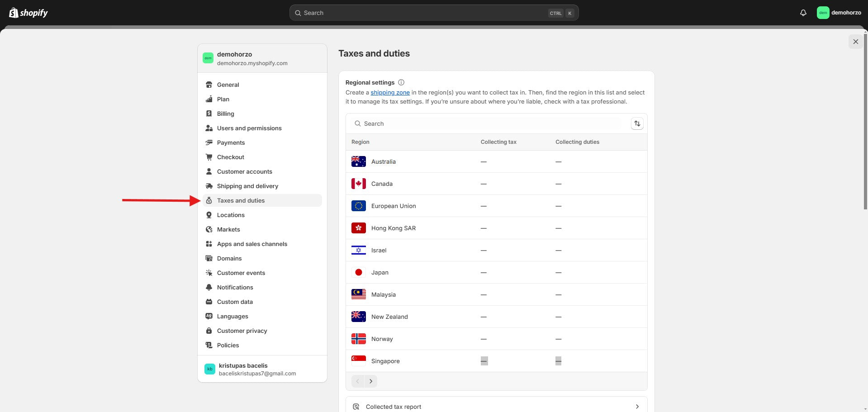Follow the shipping zone link
This screenshot has height=412, width=868.
[x=390, y=92]
